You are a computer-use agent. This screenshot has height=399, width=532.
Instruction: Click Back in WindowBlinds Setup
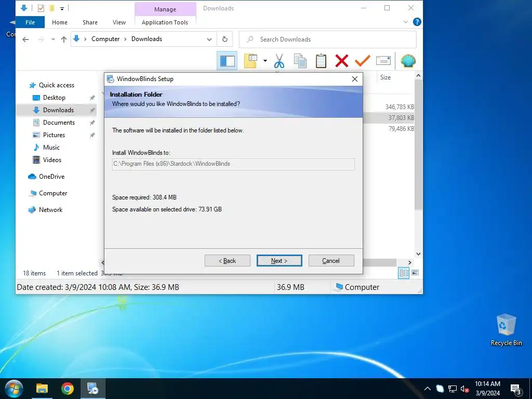[228, 261]
